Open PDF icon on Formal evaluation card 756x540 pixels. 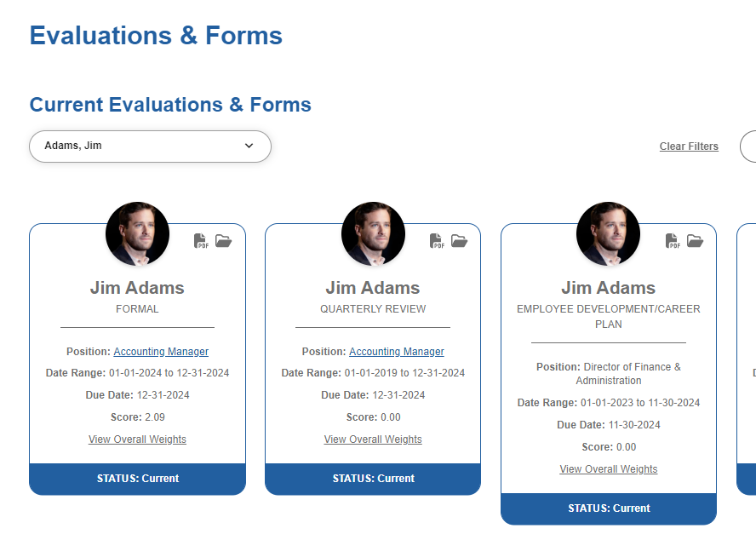coord(201,241)
